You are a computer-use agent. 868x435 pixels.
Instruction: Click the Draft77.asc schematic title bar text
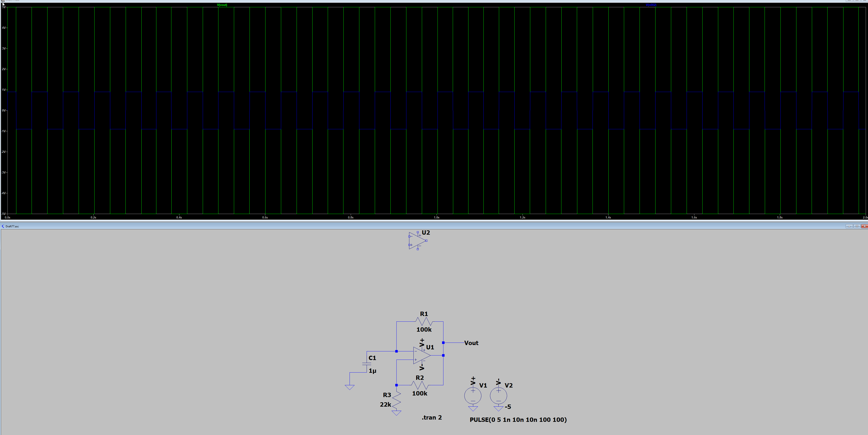tap(12, 227)
